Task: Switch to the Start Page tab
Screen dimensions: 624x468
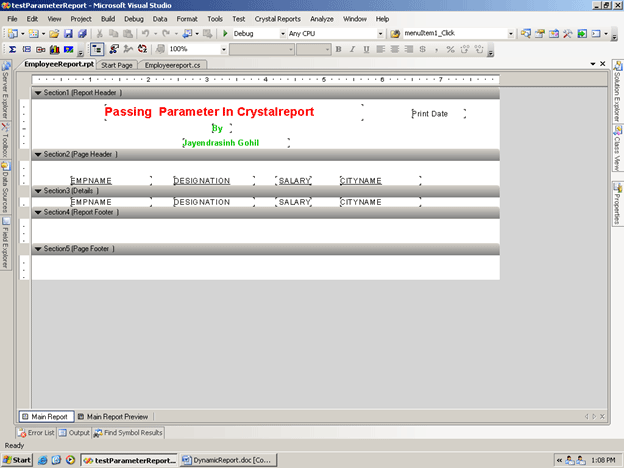Action: pos(117,65)
